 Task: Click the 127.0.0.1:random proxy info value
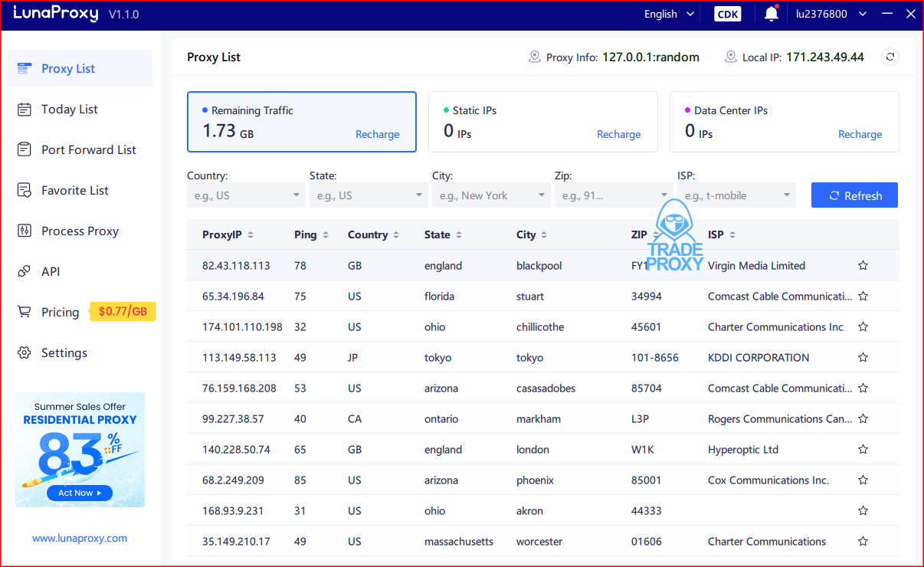tap(650, 57)
